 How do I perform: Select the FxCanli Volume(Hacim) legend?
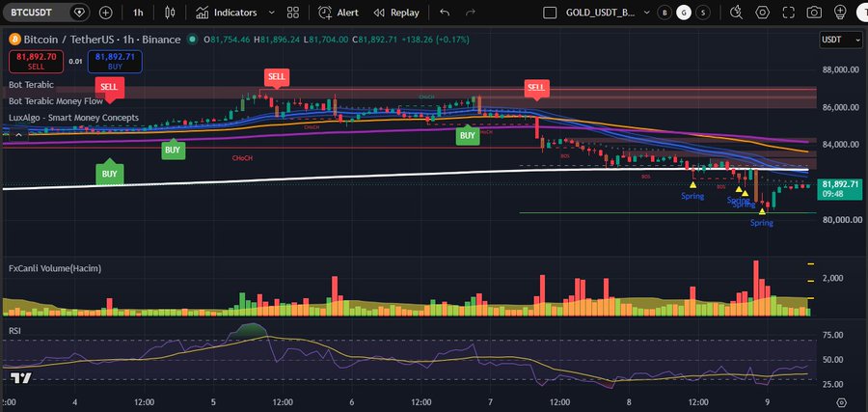[x=55, y=268]
